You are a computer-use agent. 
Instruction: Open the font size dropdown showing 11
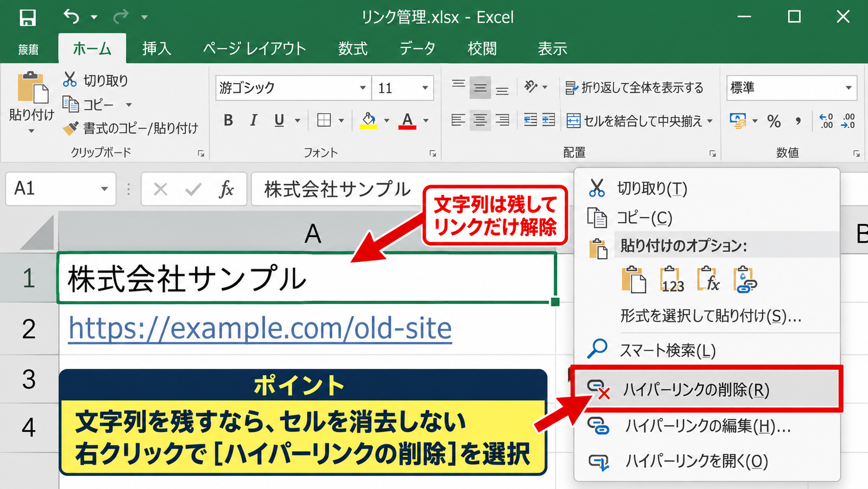(425, 88)
